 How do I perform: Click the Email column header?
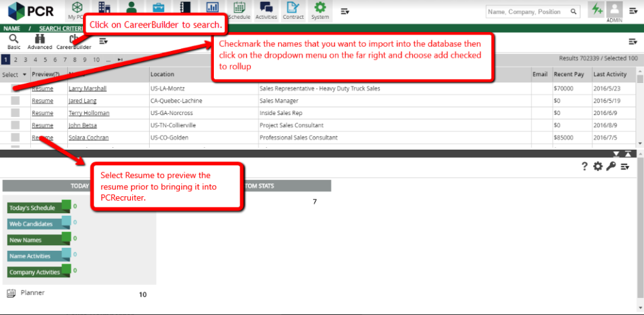click(x=540, y=74)
